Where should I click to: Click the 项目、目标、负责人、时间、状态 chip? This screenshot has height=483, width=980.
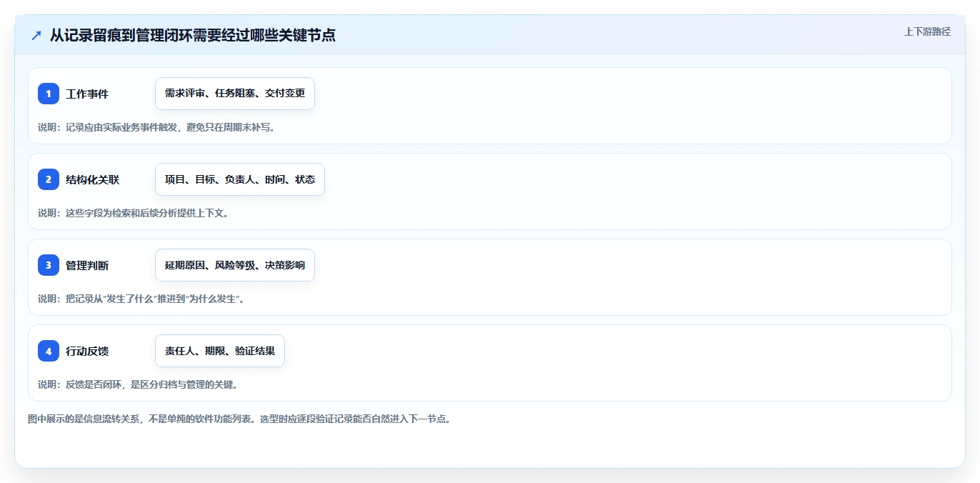point(240,179)
